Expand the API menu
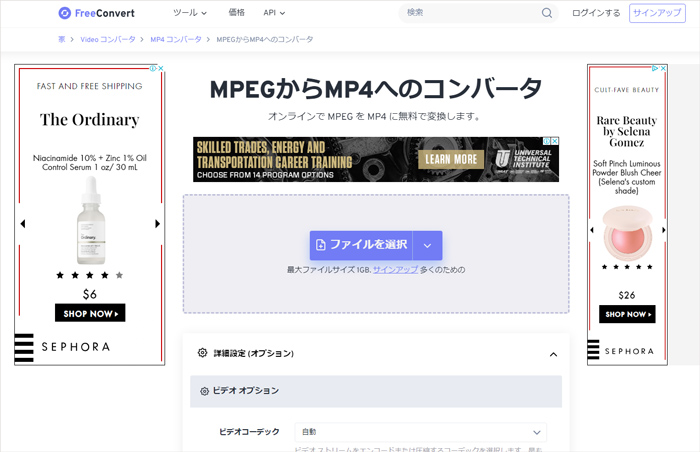 (274, 13)
